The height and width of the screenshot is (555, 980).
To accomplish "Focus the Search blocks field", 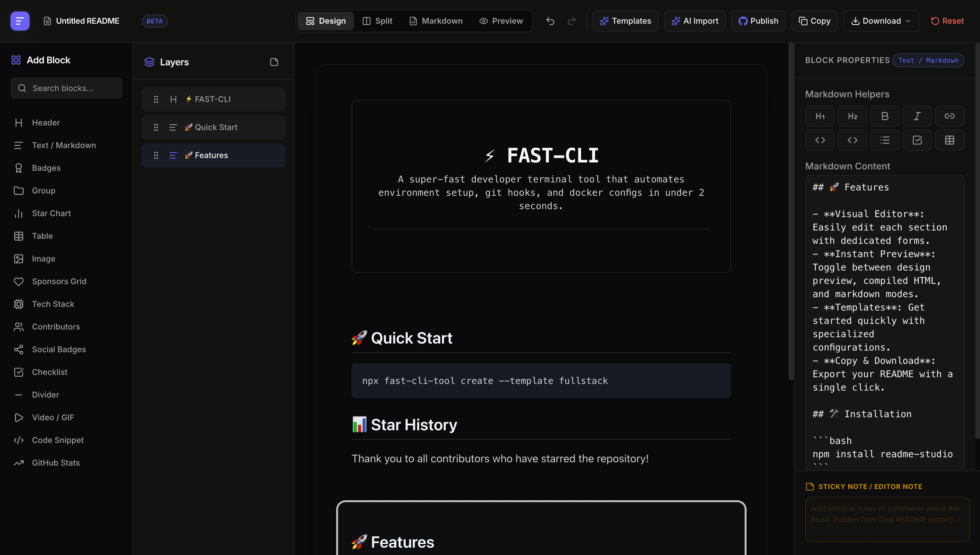I will [66, 88].
